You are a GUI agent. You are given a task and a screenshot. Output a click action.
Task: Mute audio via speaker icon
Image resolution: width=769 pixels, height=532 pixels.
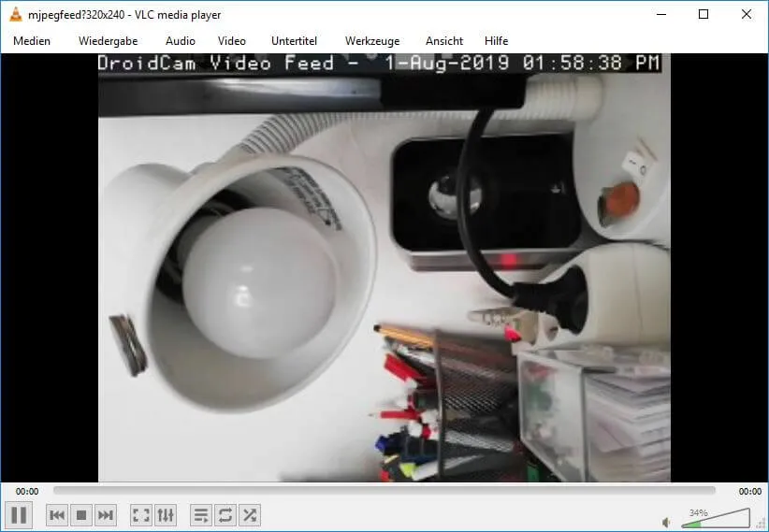pos(666,522)
